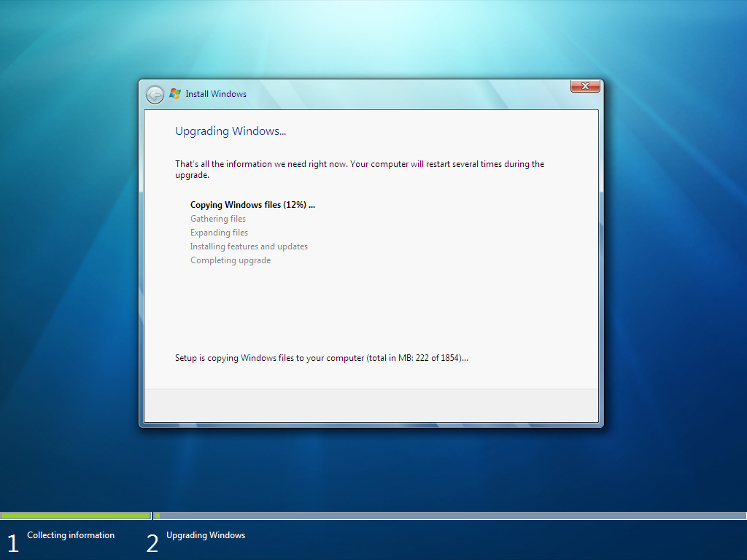Close the Install Windows dialog

585,86
